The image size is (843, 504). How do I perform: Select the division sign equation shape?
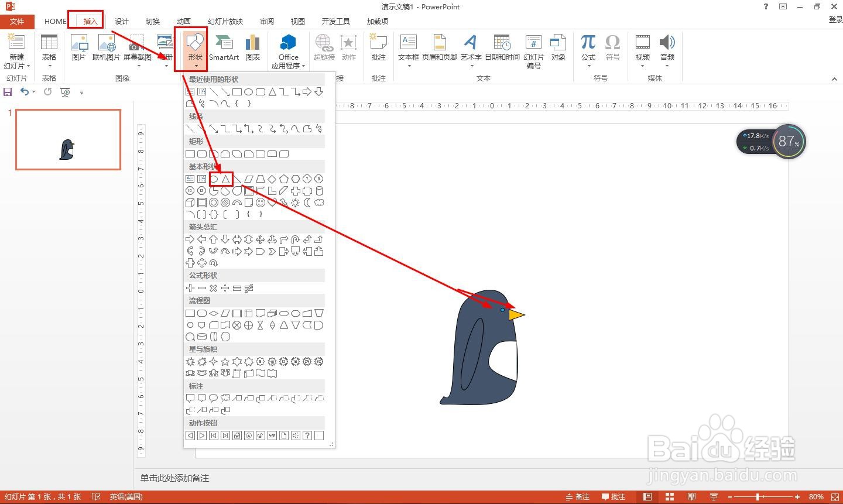coord(225,288)
